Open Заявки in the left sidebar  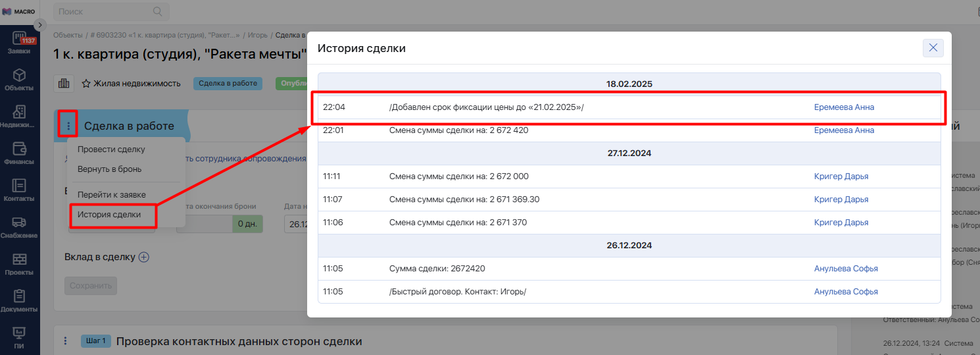[19, 42]
